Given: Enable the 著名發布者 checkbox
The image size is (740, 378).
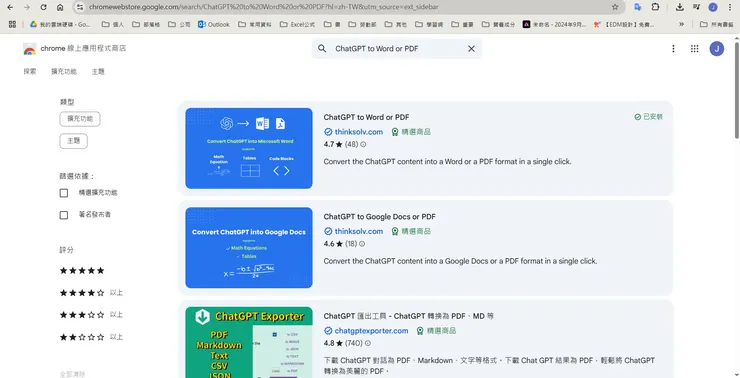Looking at the screenshot, I should coord(64,215).
